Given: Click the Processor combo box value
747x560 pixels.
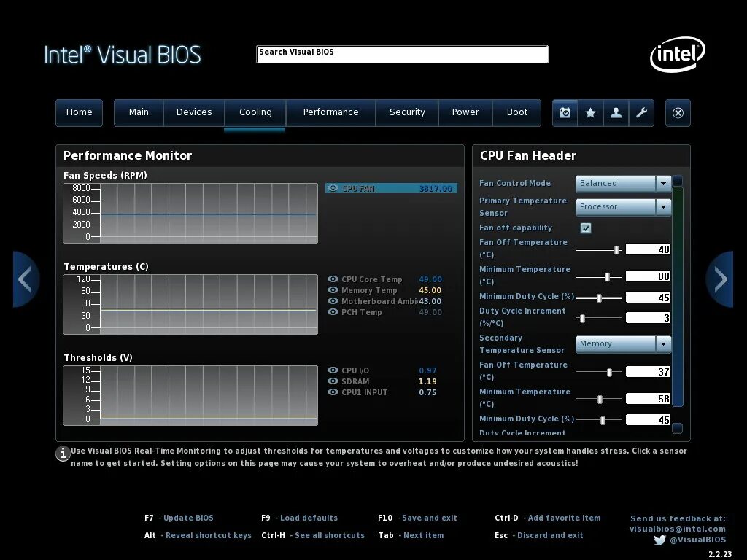Looking at the screenshot, I should 616,206.
